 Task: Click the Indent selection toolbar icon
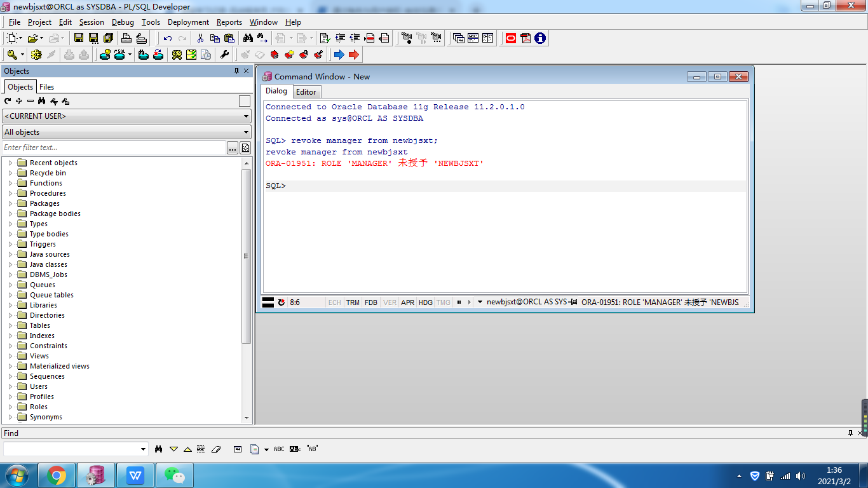pyautogui.click(x=340, y=38)
